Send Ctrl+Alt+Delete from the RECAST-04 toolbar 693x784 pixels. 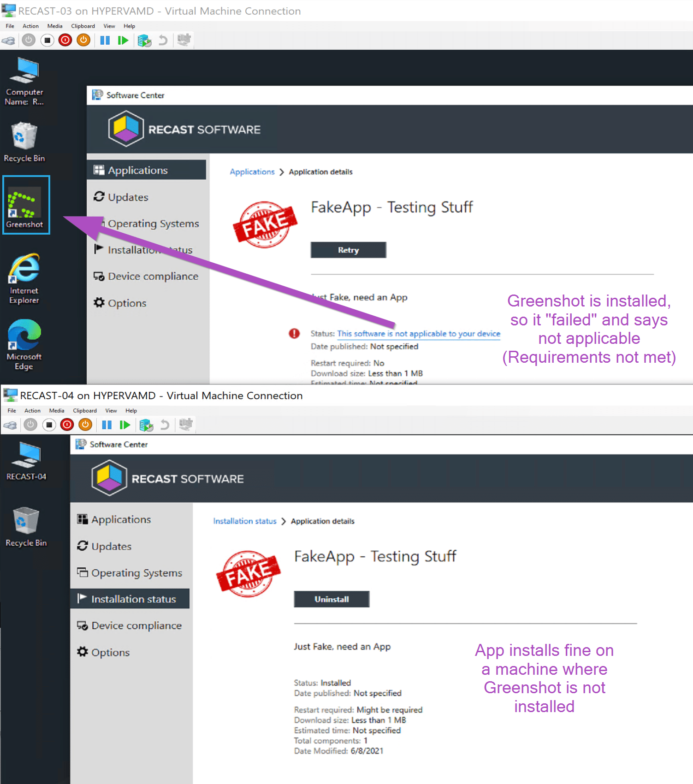(x=10, y=425)
